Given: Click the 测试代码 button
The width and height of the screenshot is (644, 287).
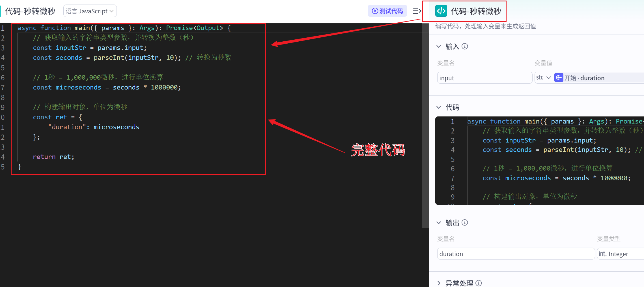Looking at the screenshot, I should (x=387, y=11).
